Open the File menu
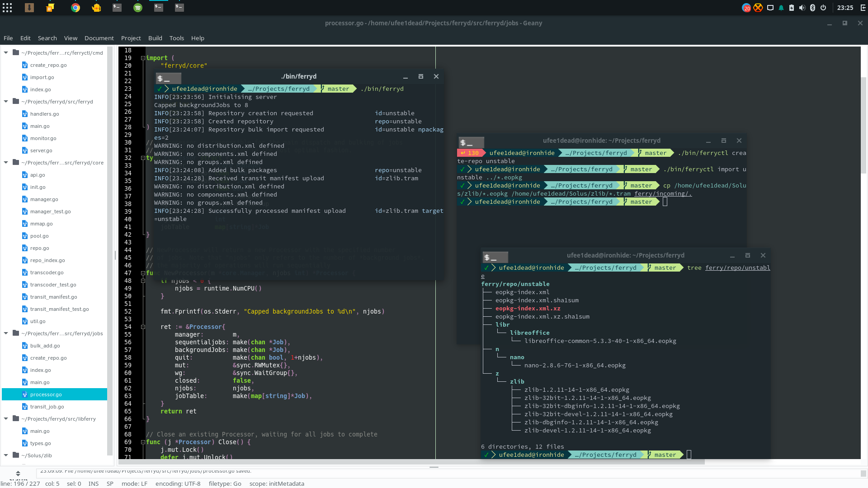Screen dimensions: 868x488 click(x=8, y=38)
